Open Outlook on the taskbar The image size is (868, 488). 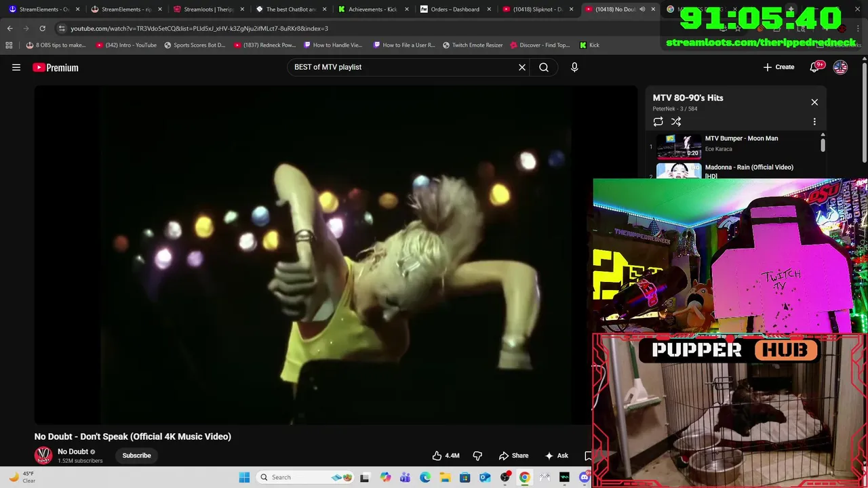tap(485, 477)
